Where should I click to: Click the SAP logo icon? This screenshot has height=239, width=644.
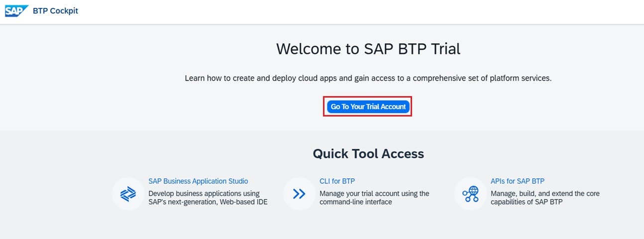(x=15, y=11)
